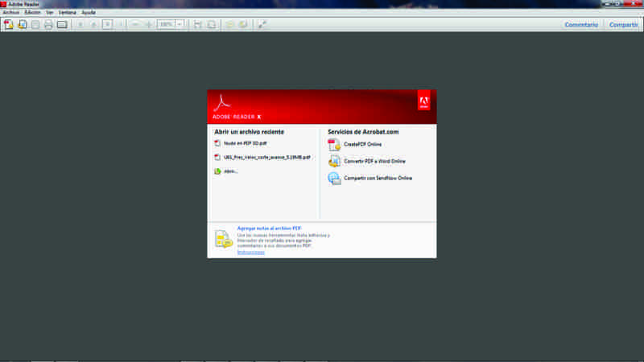Viewport: 644px width, 362px height.
Task: Open the Compartir pane
Action: (x=623, y=25)
